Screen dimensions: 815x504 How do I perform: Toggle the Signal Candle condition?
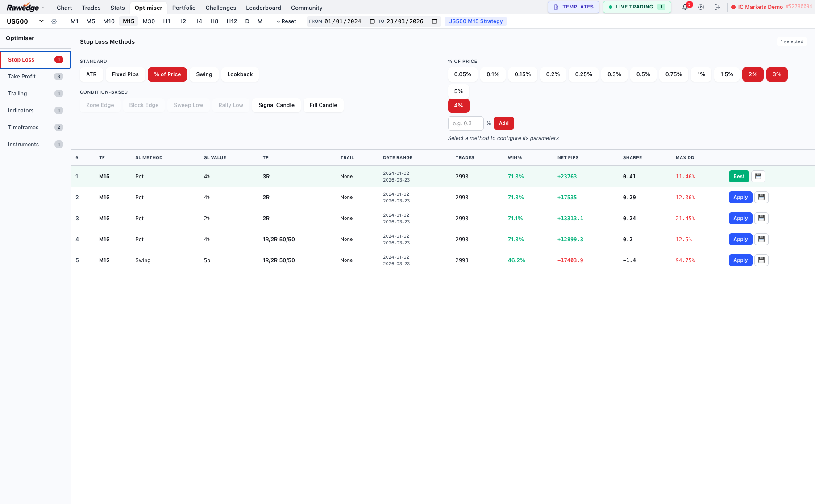coord(276,105)
